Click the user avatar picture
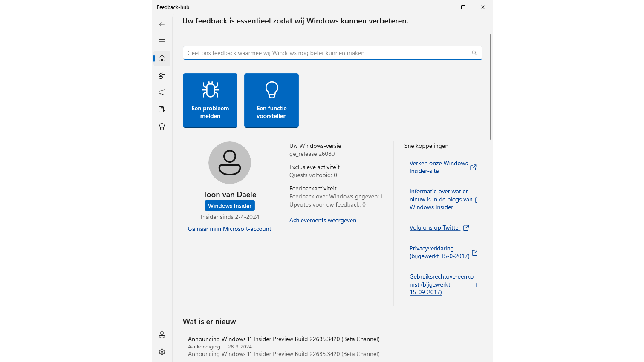 230,163
